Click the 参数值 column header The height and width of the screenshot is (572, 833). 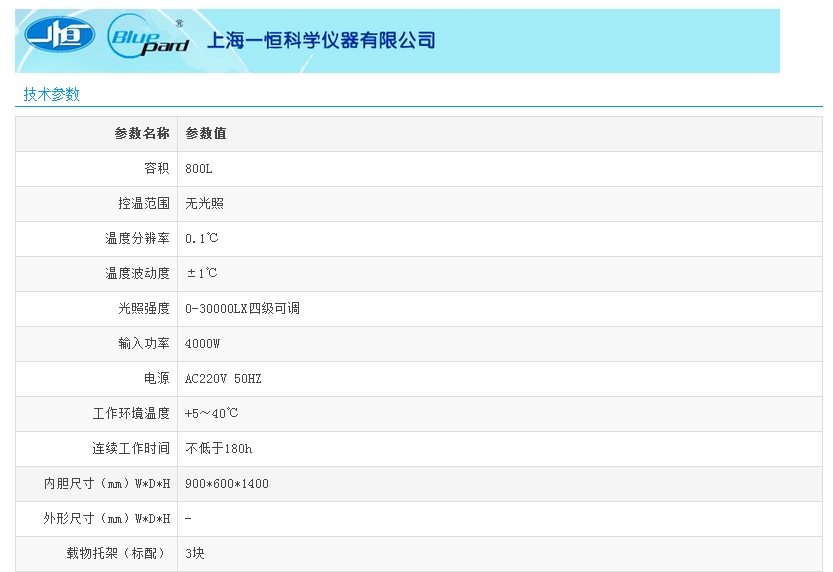[x=206, y=134]
